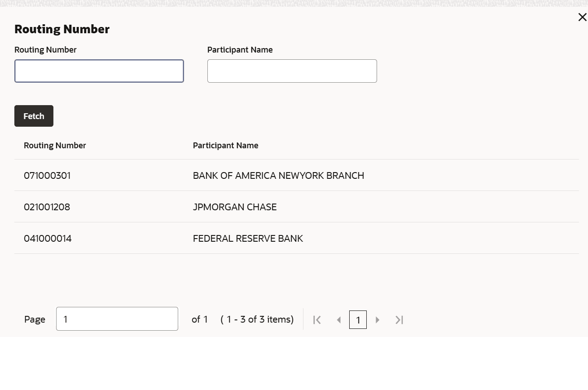This screenshot has height=390, width=588.
Task: Click the items count text in pagination
Action: click(x=257, y=319)
